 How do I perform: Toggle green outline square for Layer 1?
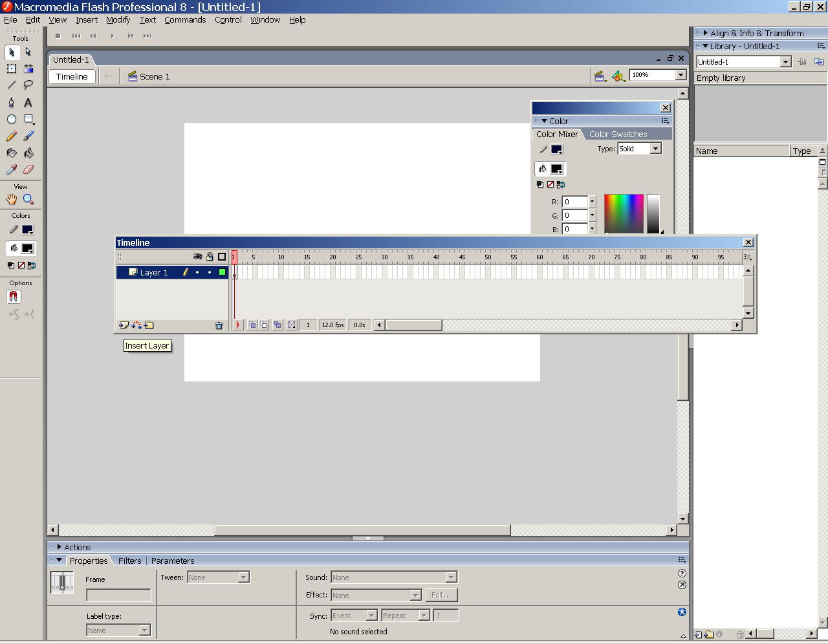coord(222,272)
